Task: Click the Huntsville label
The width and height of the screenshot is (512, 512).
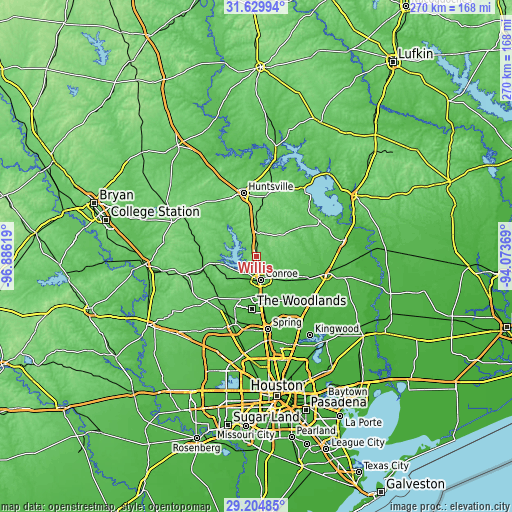Action: (271, 186)
